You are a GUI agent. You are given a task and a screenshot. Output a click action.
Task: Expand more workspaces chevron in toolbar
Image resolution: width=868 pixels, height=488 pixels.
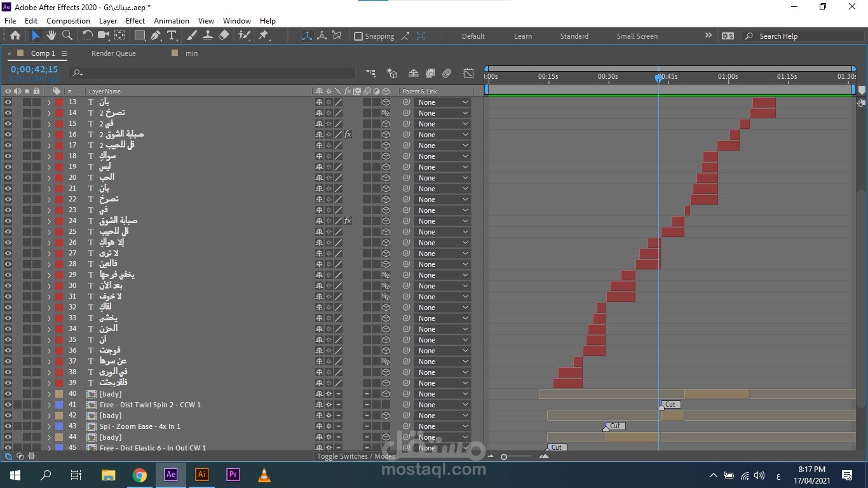pos(709,36)
